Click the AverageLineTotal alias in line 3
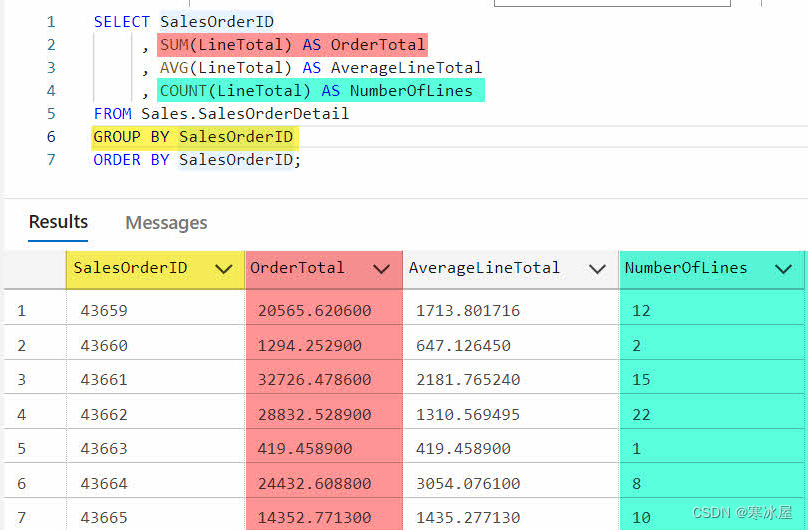The height and width of the screenshot is (530, 808). pyautogui.click(x=406, y=67)
